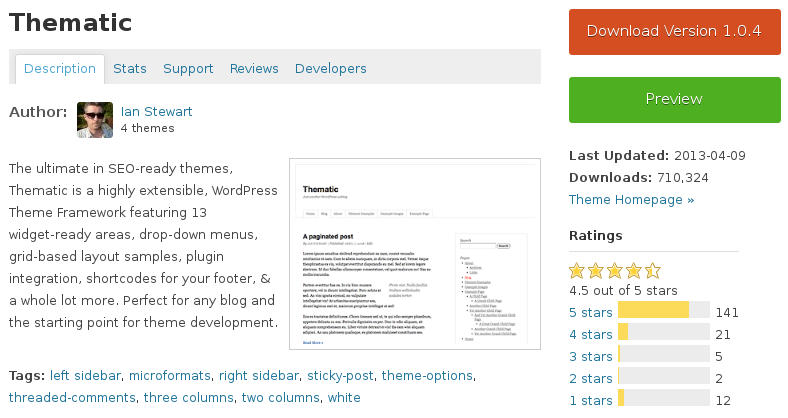
Task: Click the first gold rating star
Action: coord(577,271)
